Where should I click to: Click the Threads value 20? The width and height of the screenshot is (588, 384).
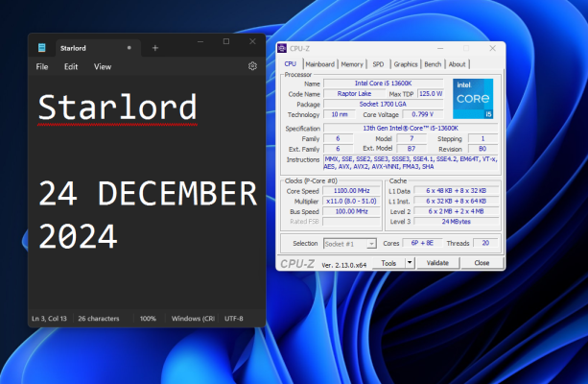coord(485,243)
